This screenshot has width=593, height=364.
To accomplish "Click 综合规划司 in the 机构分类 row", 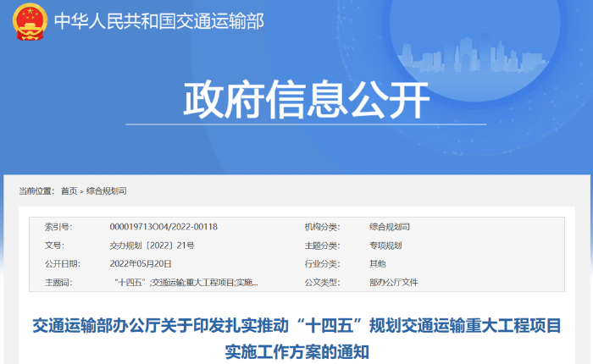I will 389,227.
